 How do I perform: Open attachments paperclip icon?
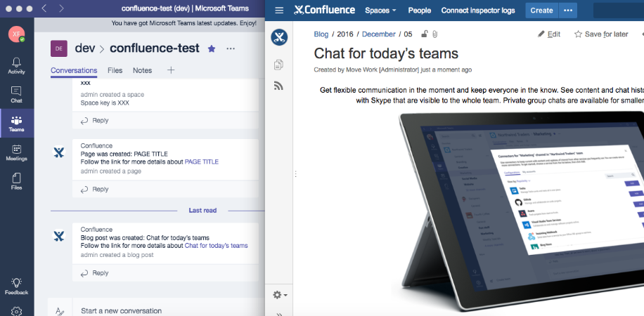pos(435,34)
